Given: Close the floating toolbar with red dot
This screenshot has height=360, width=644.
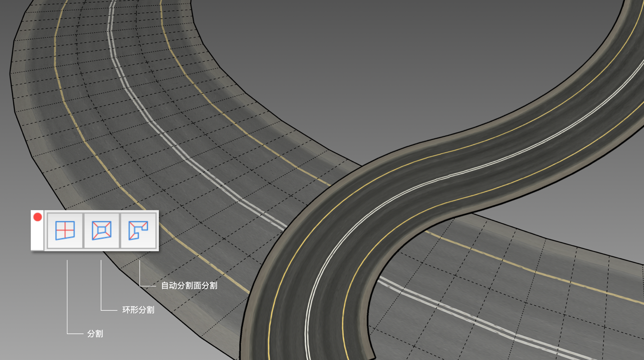Looking at the screenshot, I should [38, 217].
